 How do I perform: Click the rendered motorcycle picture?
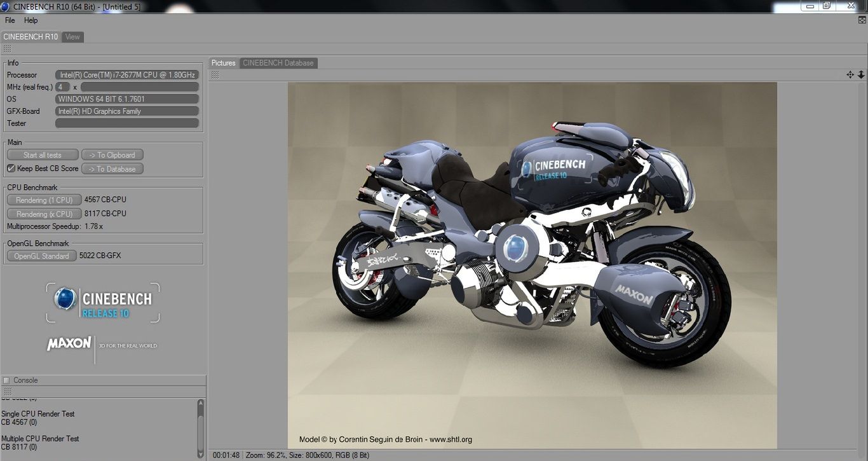coord(532,265)
